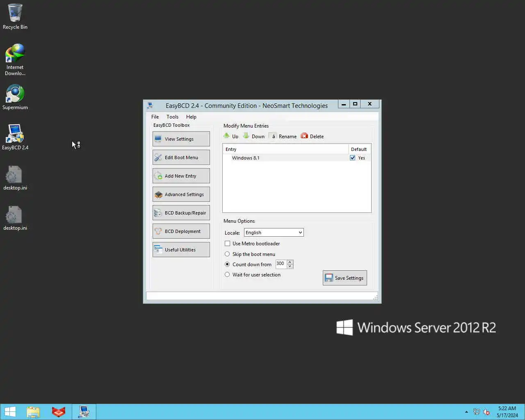Open the Locale dropdown
Viewport: 525px width, 420px height.
pyautogui.click(x=274, y=233)
